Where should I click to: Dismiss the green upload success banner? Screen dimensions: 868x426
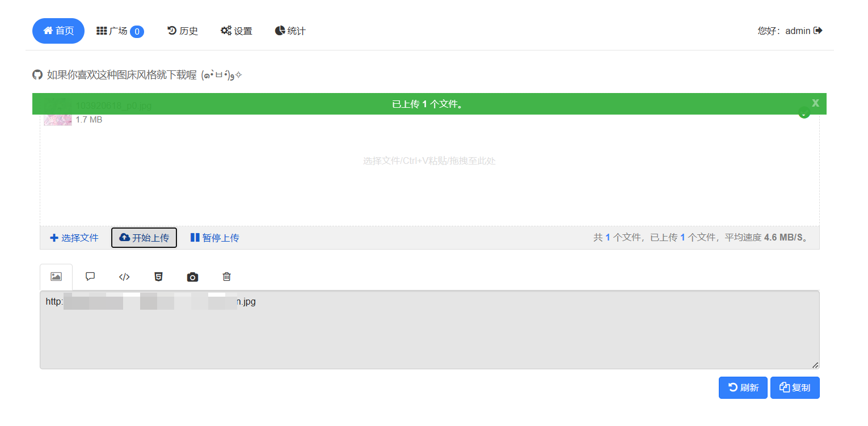point(815,103)
